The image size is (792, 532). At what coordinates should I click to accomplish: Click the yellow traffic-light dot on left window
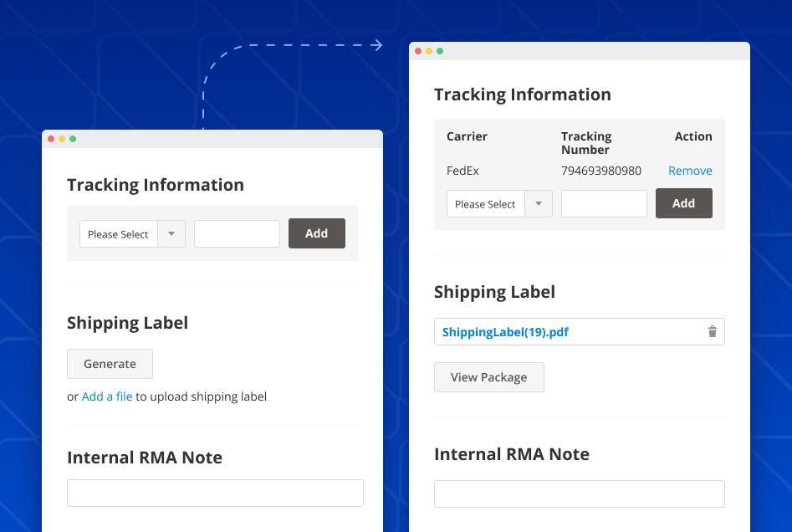pos(62,139)
